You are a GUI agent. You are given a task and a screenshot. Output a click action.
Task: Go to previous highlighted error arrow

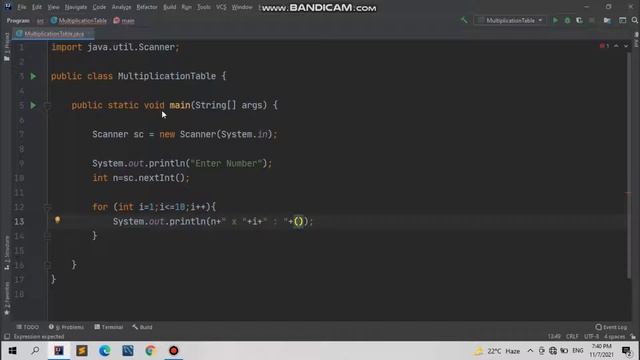click(616, 46)
